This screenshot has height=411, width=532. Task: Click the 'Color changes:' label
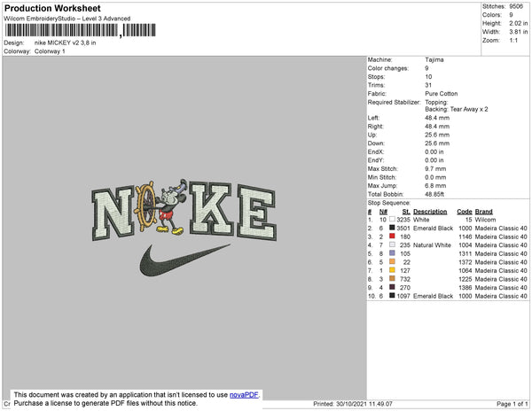coord(387,68)
